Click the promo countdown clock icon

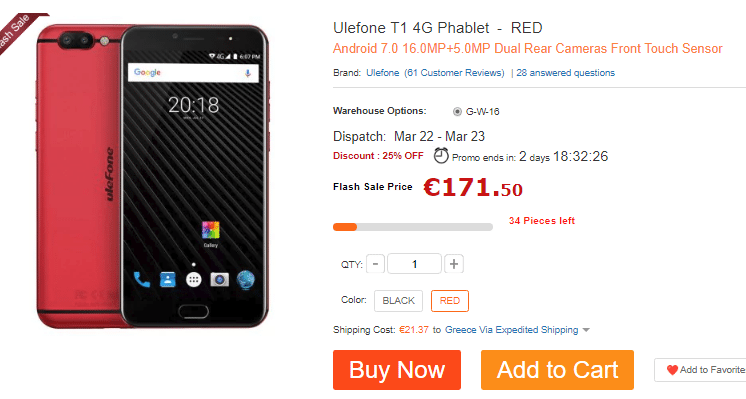coord(441,156)
